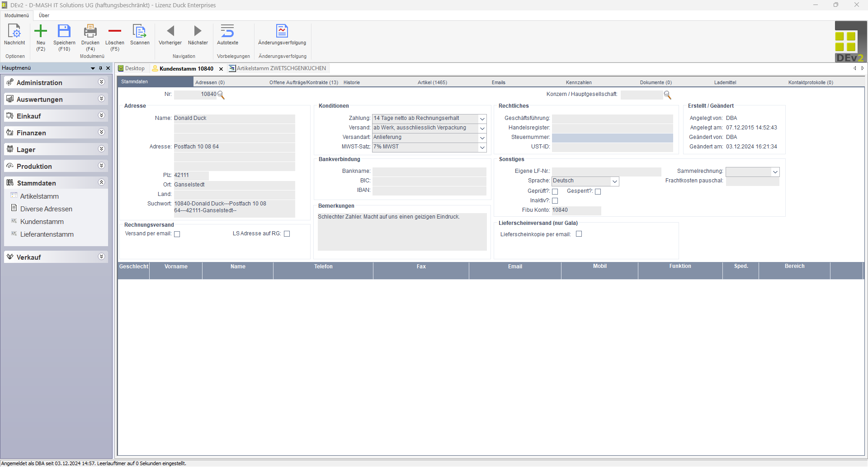The height and width of the screenshot is (467, 868).
Task: Open the Autotexte tool
Action: [x=227, y=32]
